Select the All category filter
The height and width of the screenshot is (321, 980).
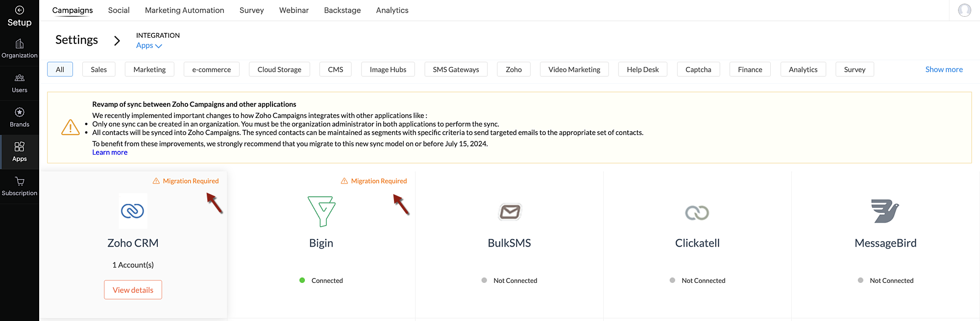(60, 69)
